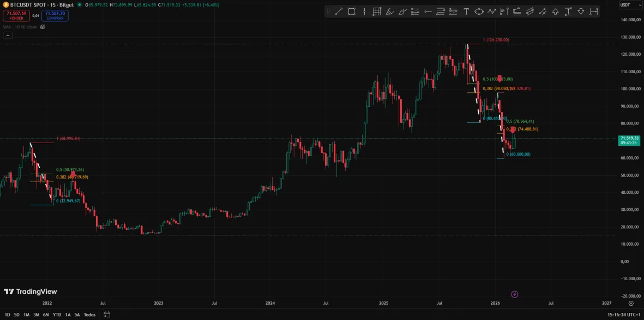Viewport: 644px width, 320px height.
Task: Set time range to 3M
Action: click(x=36, y=315)
